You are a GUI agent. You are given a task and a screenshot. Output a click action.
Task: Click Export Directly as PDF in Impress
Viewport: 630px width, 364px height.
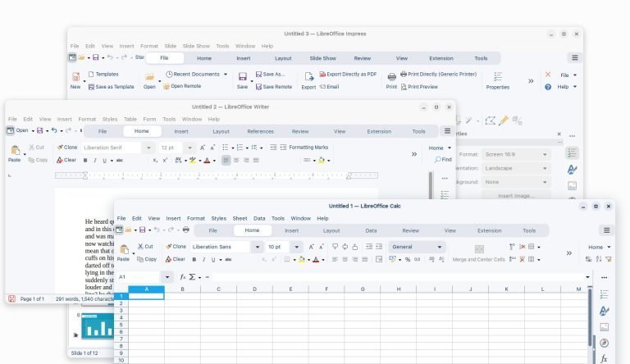pyautogui.click(x=348, y=75)
